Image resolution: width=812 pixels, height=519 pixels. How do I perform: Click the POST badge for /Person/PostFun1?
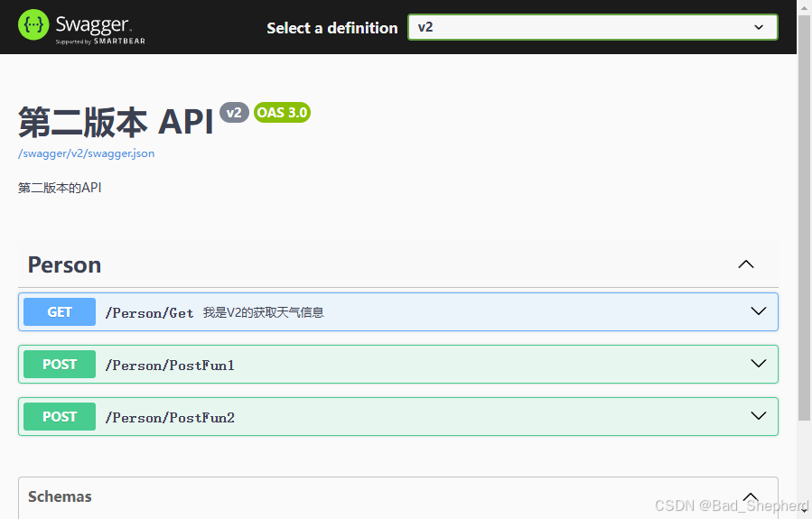pyautogui.click(x=60, y=365)
